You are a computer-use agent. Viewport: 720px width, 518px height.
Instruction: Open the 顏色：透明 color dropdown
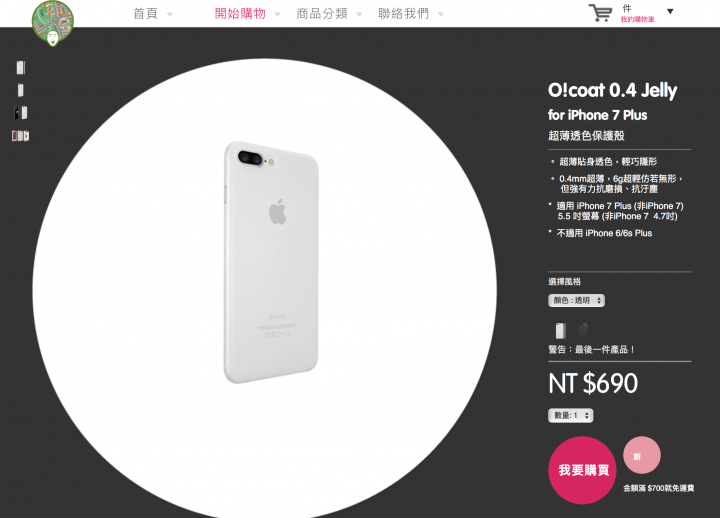coord(576,300)
